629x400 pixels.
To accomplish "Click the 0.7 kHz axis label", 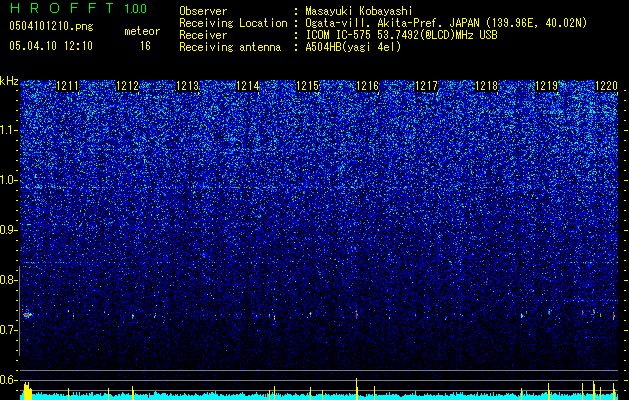I will coord(9,330).
